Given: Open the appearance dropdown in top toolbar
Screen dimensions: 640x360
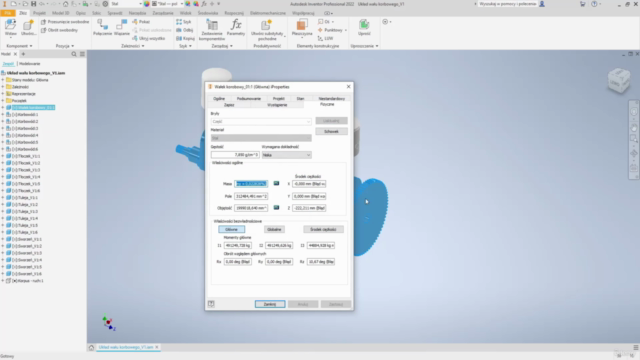Looking at the screenshot, I should pos(167,4).
